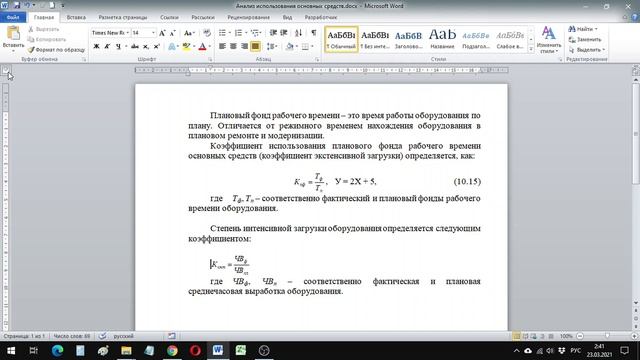The image size is (640, 360).
Task: Apply Heading (Заголово...) style
Action: click(408, 40)
